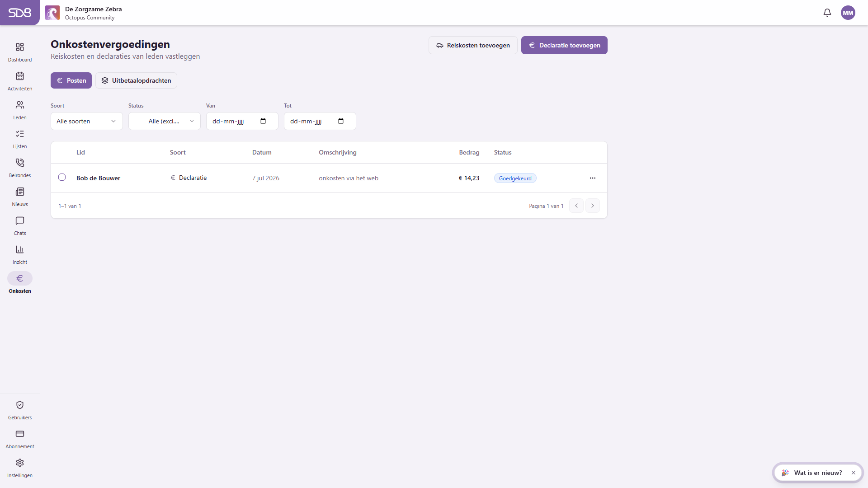Screen dimensions: 868x488
Task: Expand the Status filter dropdown
Action: (x=165, y=121)
